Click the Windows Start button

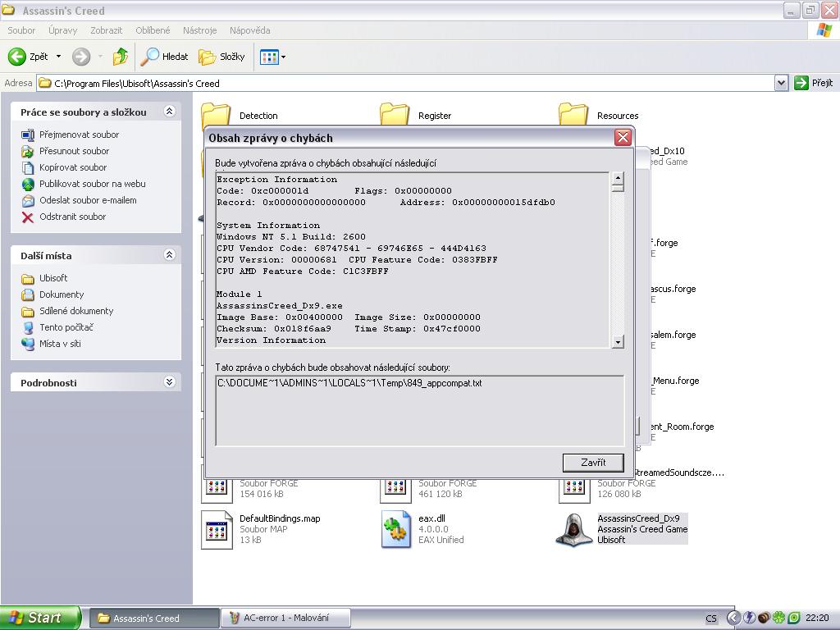39,618
